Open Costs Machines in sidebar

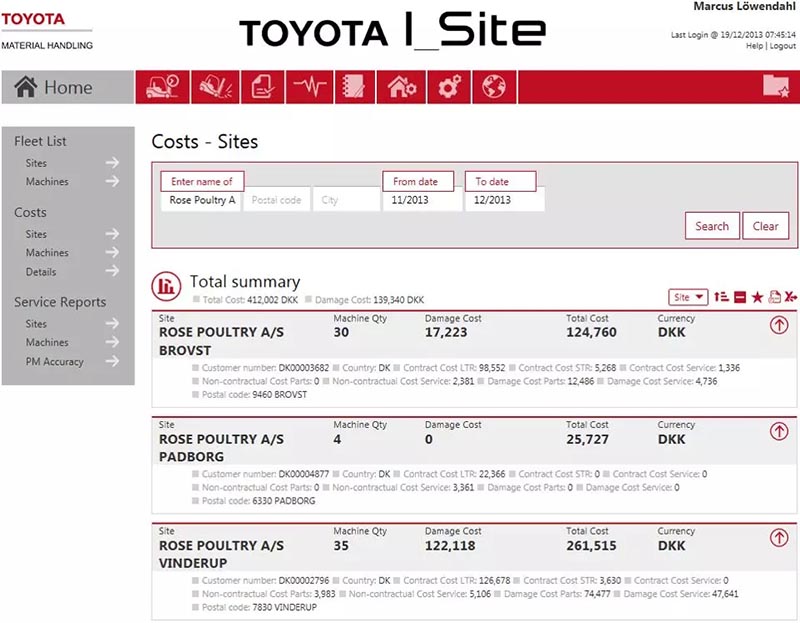coord(71,253)
